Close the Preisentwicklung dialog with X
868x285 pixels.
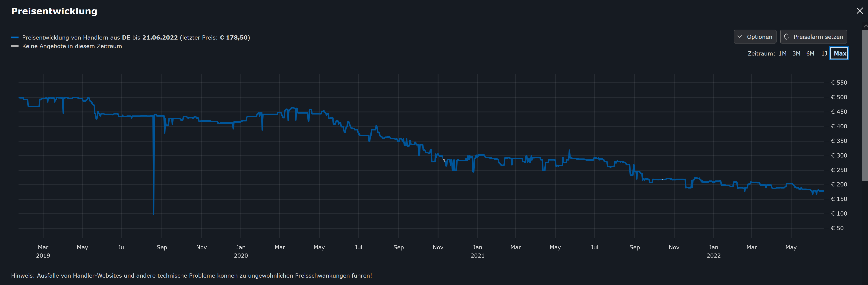(x=860, y=11)
